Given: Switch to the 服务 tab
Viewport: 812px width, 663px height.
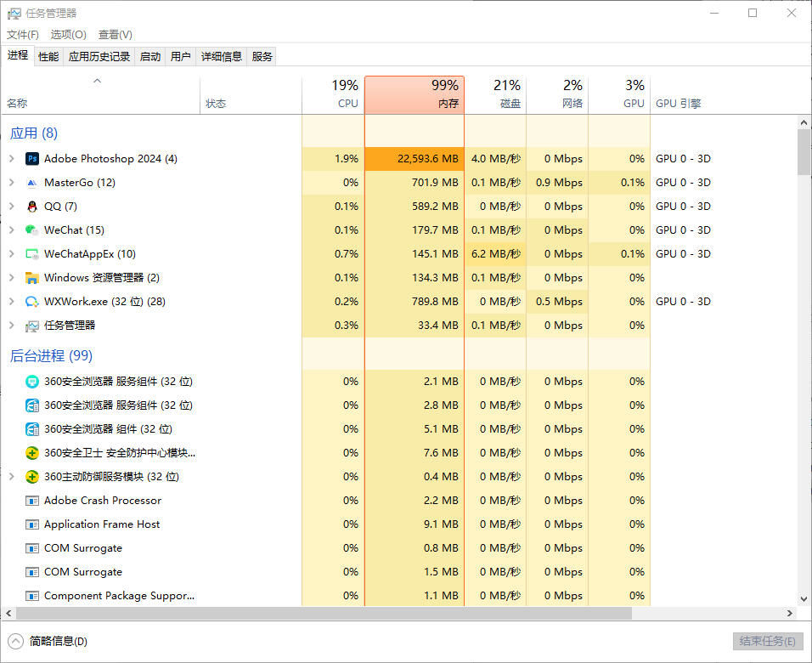Looking at the screenshot, I should tap(262, 56).
